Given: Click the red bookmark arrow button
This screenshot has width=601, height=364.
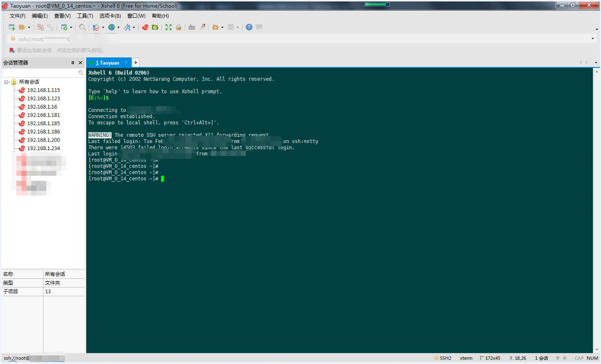Looking at the screenshot, I should (x=12, y=50).
